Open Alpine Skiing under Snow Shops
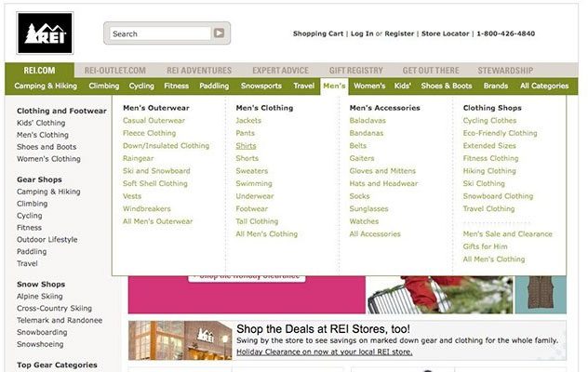 click(40, 297)
